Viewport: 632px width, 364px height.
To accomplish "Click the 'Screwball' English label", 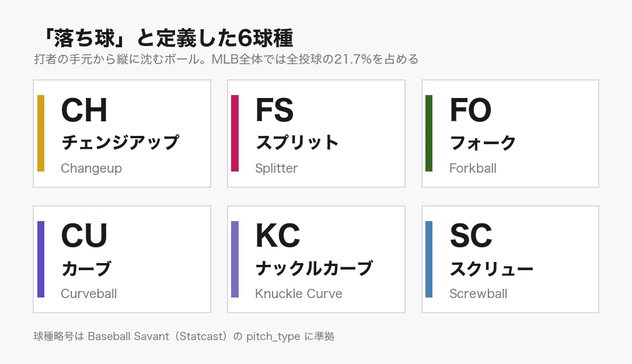I will click(479, 293).
